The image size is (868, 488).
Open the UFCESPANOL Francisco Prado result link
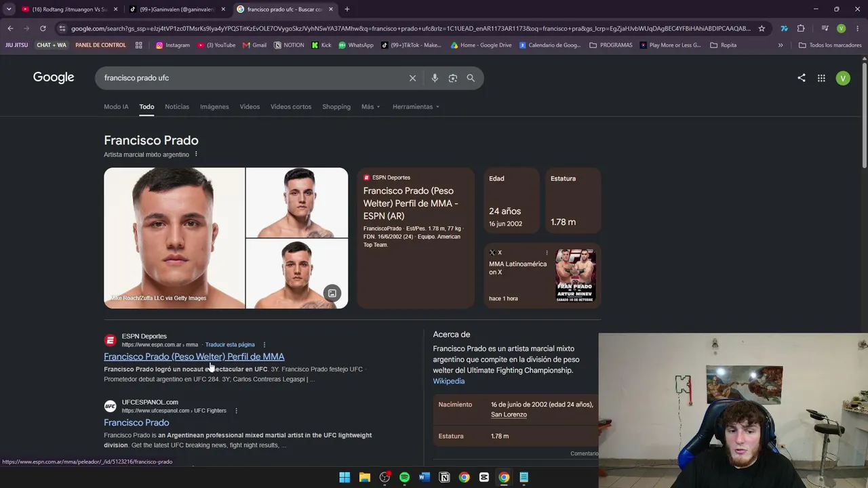pos(136,422)
